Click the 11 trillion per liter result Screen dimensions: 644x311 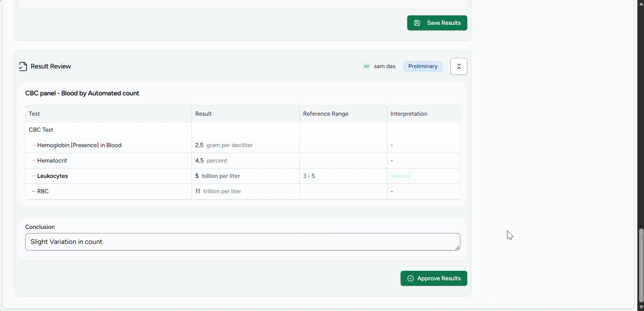tap(218, 191)
